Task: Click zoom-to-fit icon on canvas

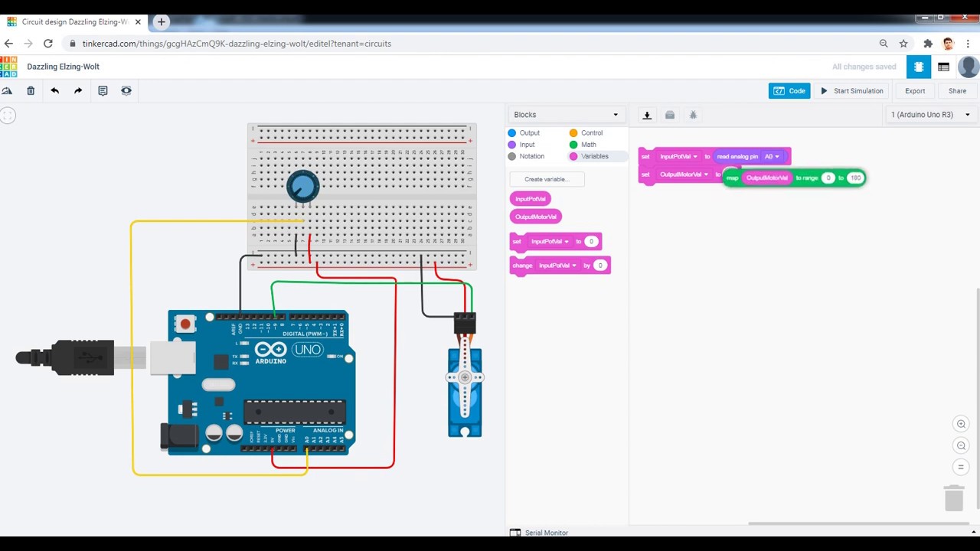Action: 8,116
